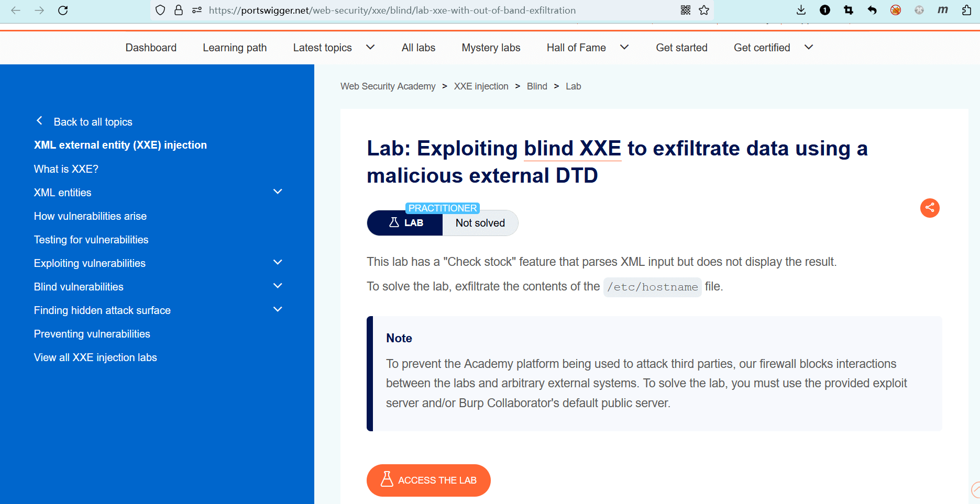This screenshot has height=504, width=980.
Task: Open the XML external entity (XXE) injection heading link
Action: (x=120, y=145)
